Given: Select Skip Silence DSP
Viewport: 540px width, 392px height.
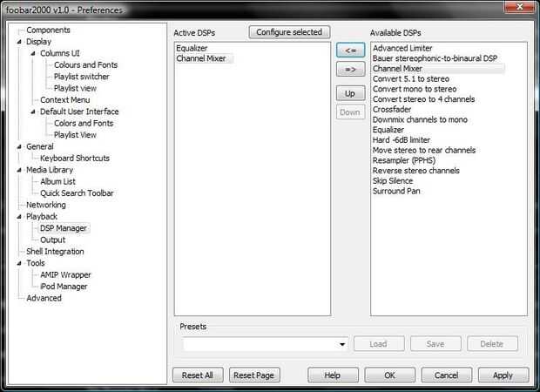Looking at the screenshot, I should (393, 181).
